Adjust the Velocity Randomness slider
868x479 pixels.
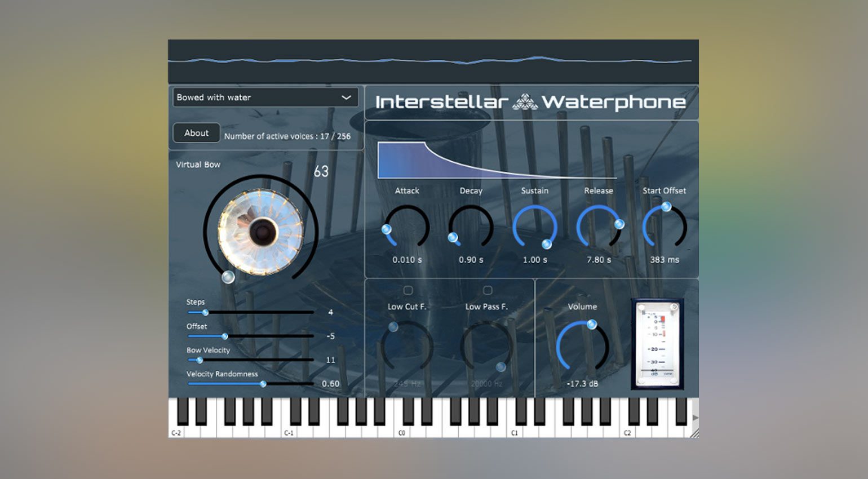[x=250, y=384]
